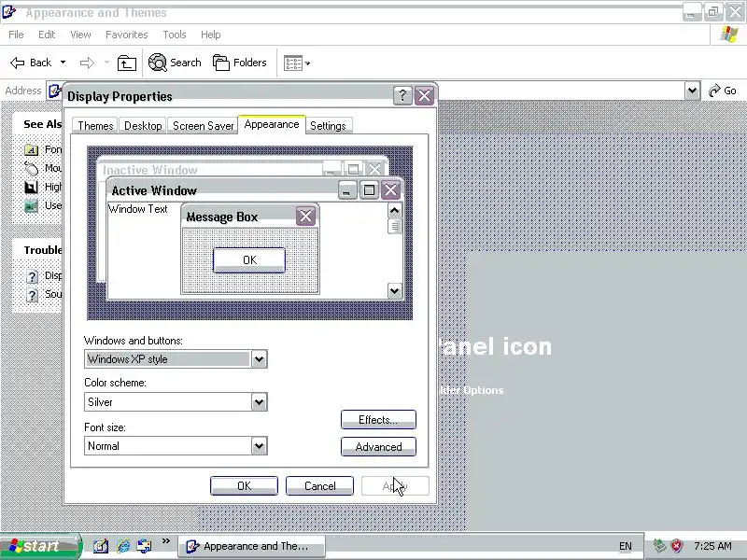Click the 7:25 AM clock
Viewport: 747px width, 560px height.
tap(712, 546)
